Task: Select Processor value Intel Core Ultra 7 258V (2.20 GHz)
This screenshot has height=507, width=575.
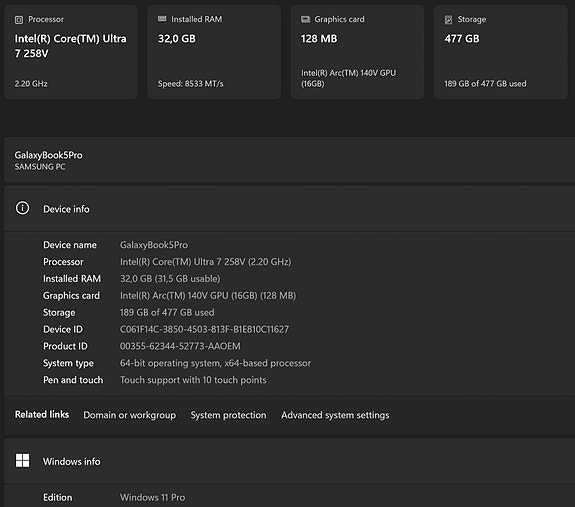Action: (x=206, y=262)
